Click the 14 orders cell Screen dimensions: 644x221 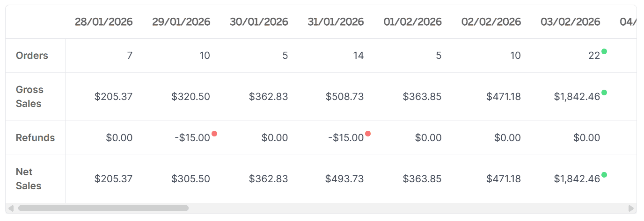(x=358, y=56)
